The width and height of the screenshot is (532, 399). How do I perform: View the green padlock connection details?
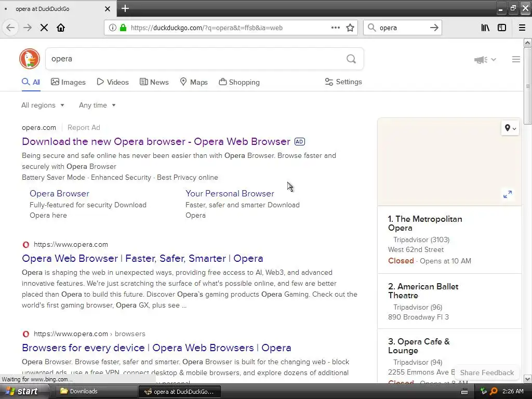tap(123, 28)
